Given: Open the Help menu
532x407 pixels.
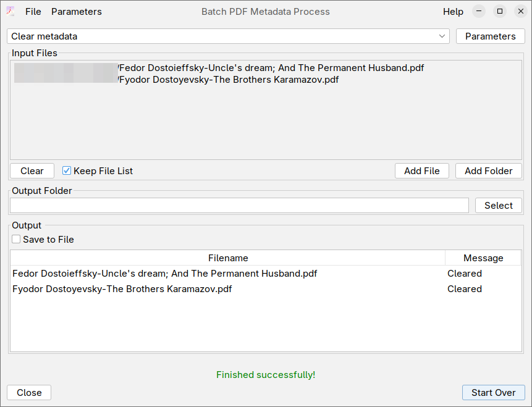Looking at the screenshot, I should coord(453,12).
